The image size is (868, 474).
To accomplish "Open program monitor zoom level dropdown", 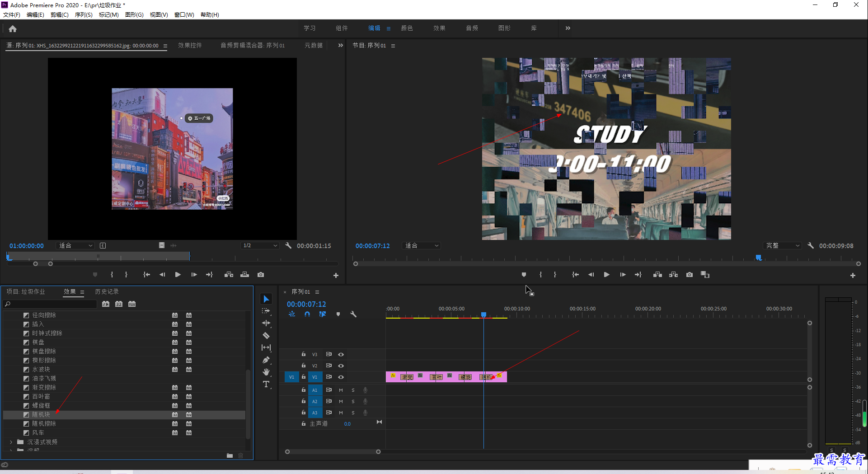I will tap(422, 245).
